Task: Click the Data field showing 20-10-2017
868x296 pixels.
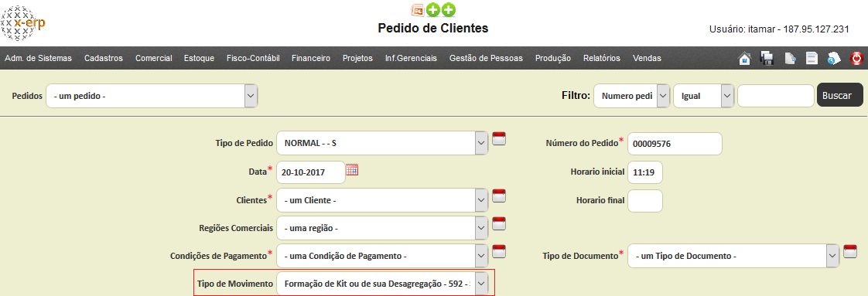Action: pyautogui.click(x=310, y=172)
